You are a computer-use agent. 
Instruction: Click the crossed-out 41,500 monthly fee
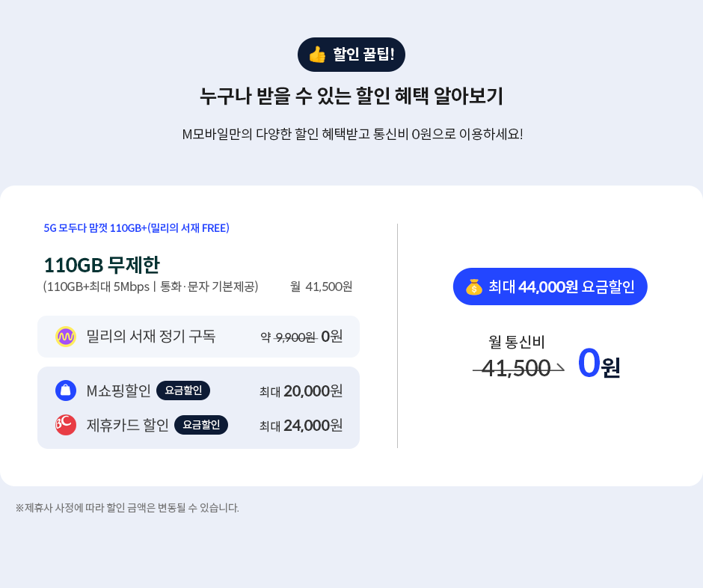(x=516, y=368)
